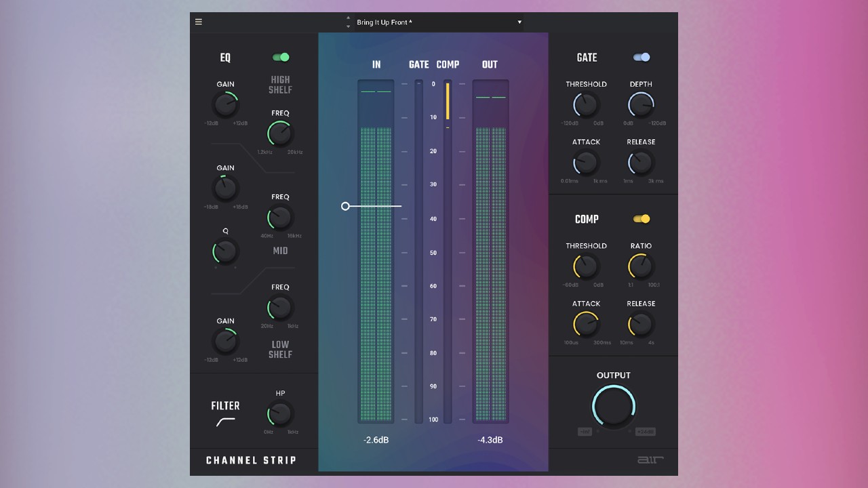
Task: Click the white handle on the IN meter
Action: 346,206
